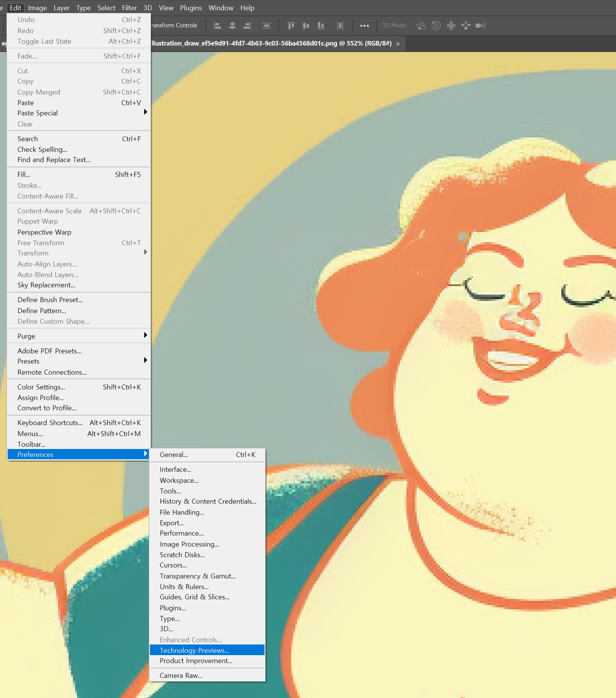
Task: Select Convert to Profile entry
Action: 79,408
